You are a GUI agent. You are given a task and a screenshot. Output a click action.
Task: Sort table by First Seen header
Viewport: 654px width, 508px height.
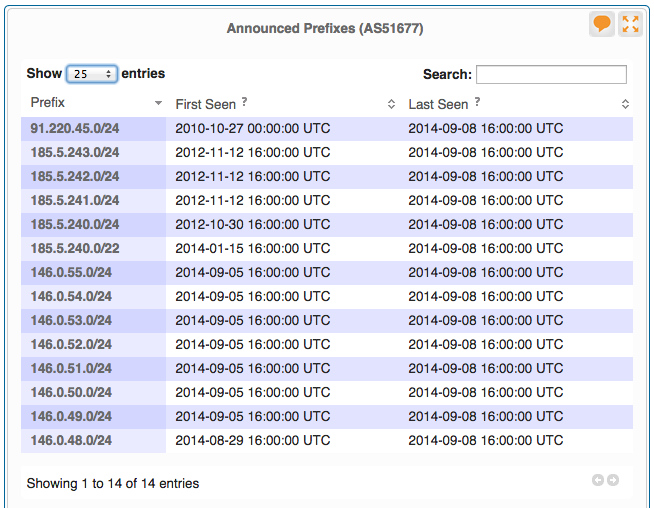pos(205,104)
